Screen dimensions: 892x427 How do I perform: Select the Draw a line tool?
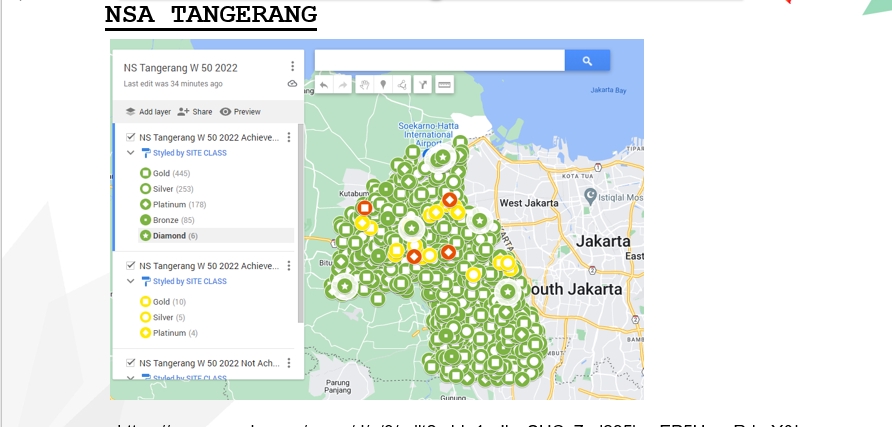pos(402,85)
